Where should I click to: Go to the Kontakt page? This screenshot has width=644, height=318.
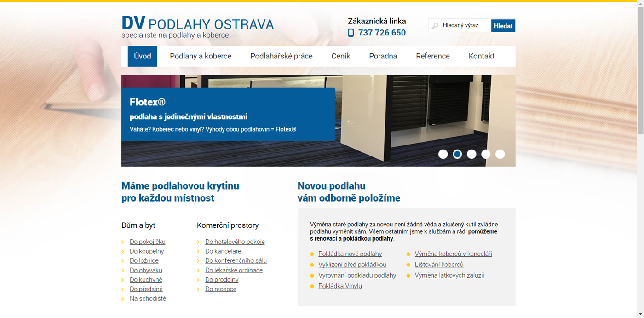pyautogui.click(x=482, y=56)
